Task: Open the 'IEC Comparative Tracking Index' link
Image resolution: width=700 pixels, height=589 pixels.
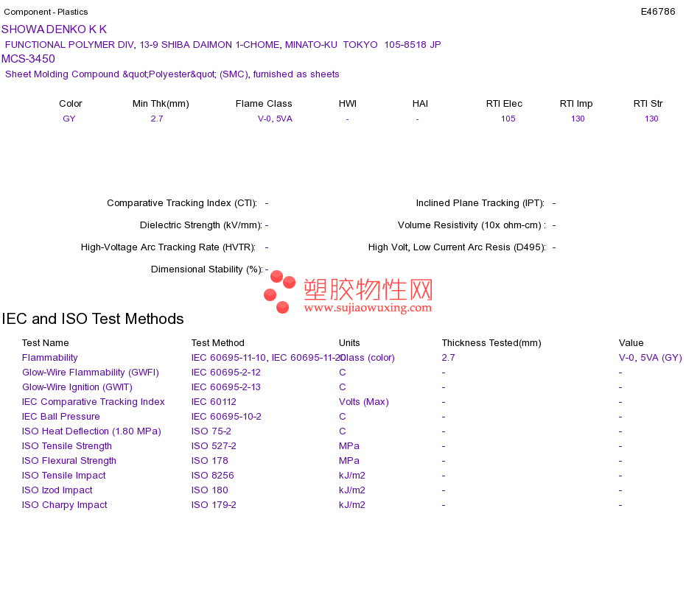Action: click(94, 402)
